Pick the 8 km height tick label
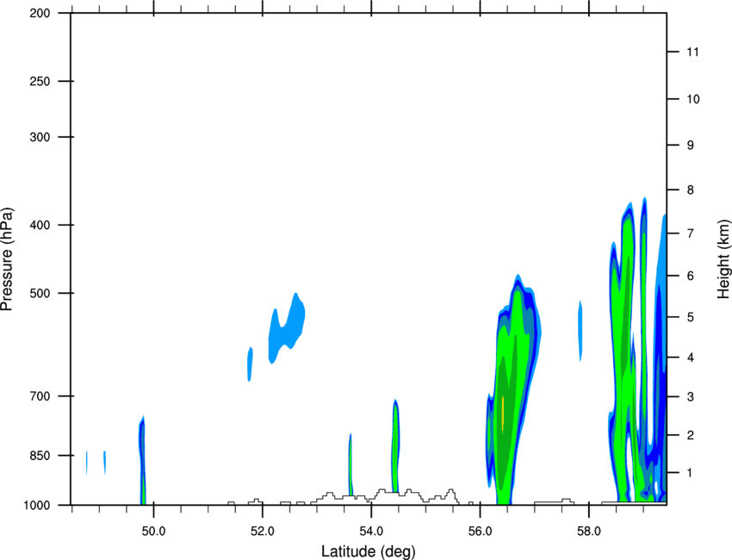 (x=690, y=190)
